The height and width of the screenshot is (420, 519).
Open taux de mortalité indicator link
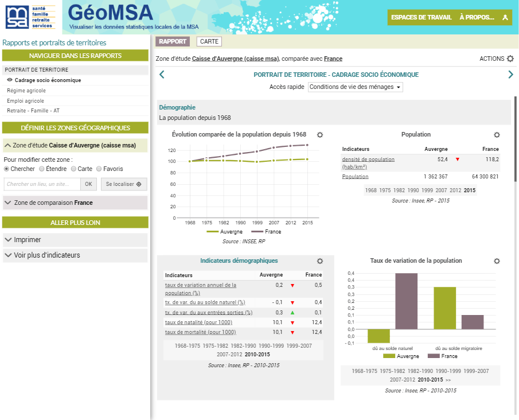coord(201,332)
